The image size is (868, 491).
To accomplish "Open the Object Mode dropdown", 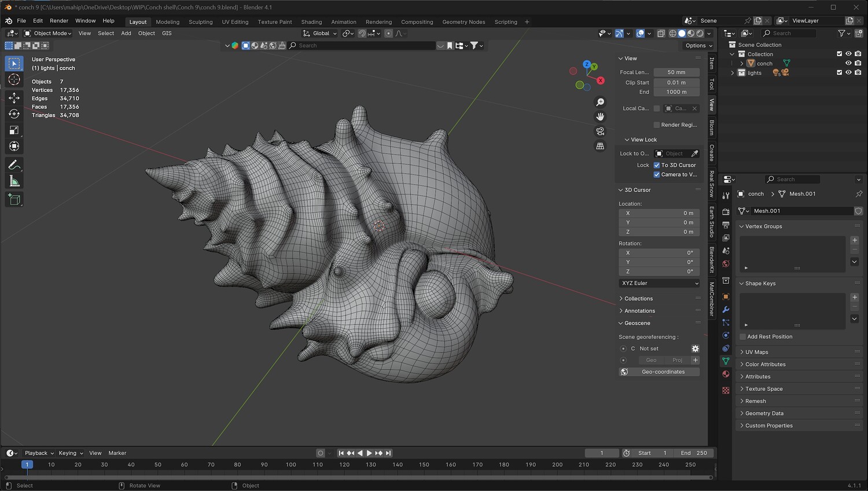I will point(47,34).
